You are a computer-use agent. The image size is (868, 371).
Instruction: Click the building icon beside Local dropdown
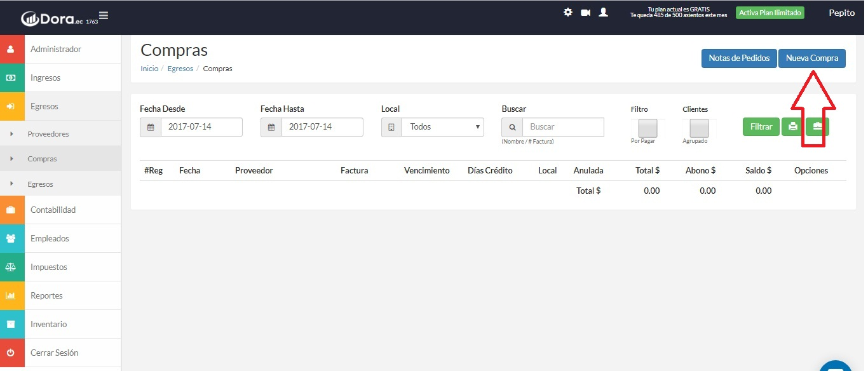tap(391, 127)
